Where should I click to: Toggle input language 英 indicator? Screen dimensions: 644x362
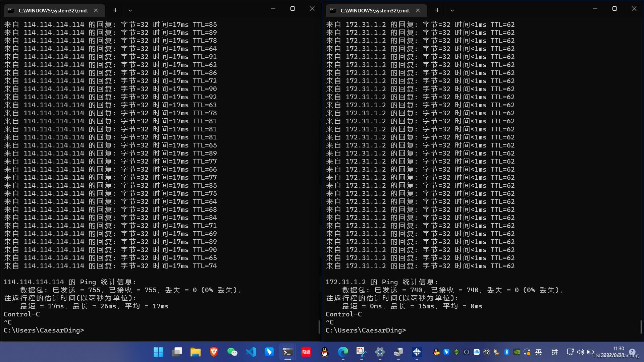[x=538, y=352]
